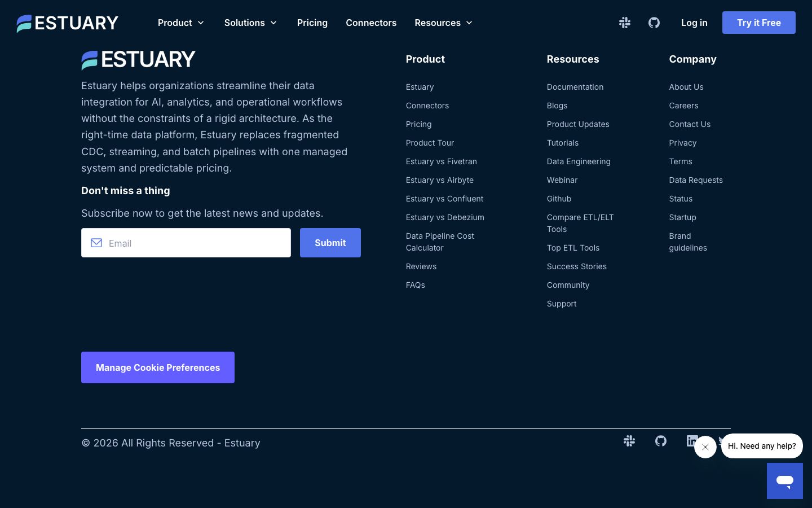This screenshot has width=812, height=508.
Task: Open Estuary vs Fivetran link
Action: coord(442,161)
